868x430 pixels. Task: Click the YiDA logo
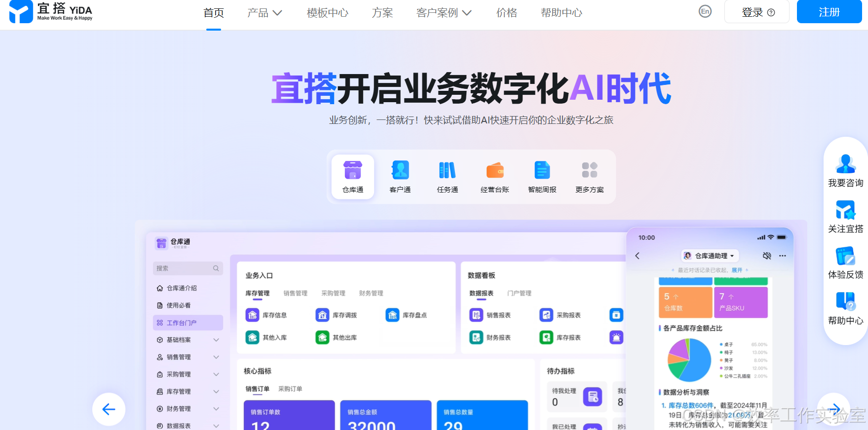click(51, 12)
